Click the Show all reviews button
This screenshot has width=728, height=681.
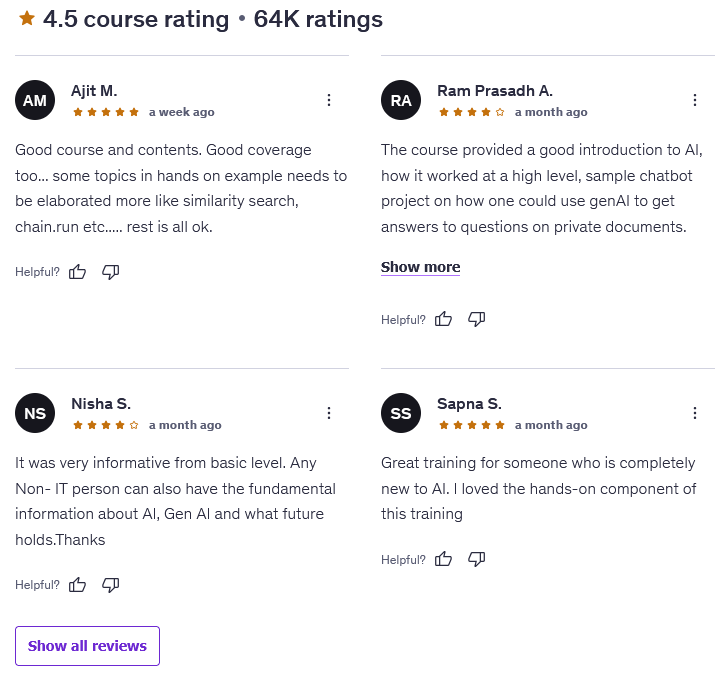(x=87, y=646)
